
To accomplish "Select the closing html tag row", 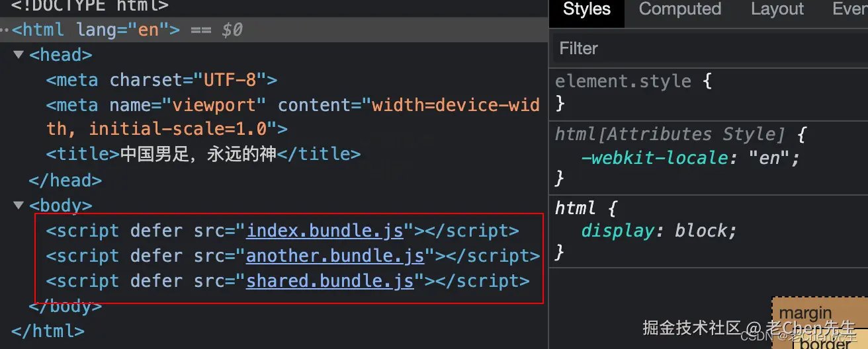I will 48,330.
